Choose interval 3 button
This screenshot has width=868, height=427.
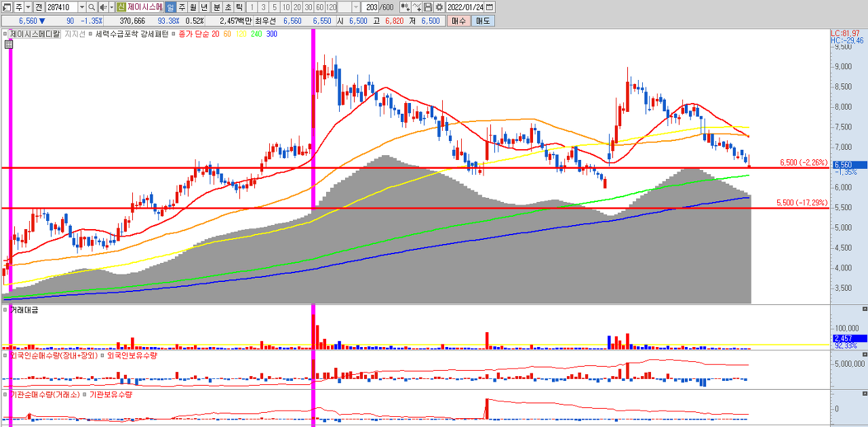(x=263, y=7)
